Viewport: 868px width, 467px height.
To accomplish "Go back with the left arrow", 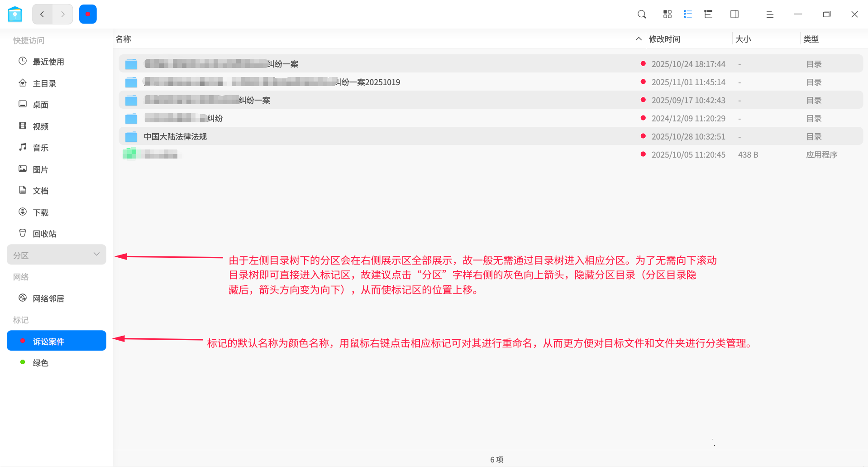I will tap(42, 14).
